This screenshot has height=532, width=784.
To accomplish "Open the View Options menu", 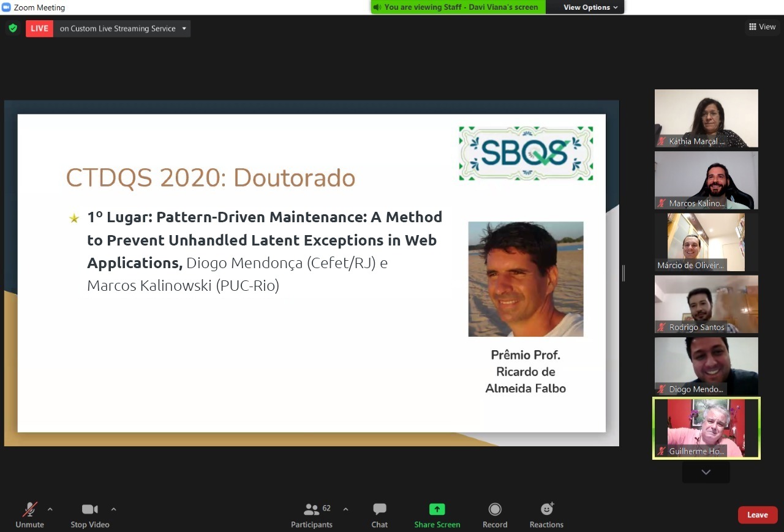I will (590, 7).
